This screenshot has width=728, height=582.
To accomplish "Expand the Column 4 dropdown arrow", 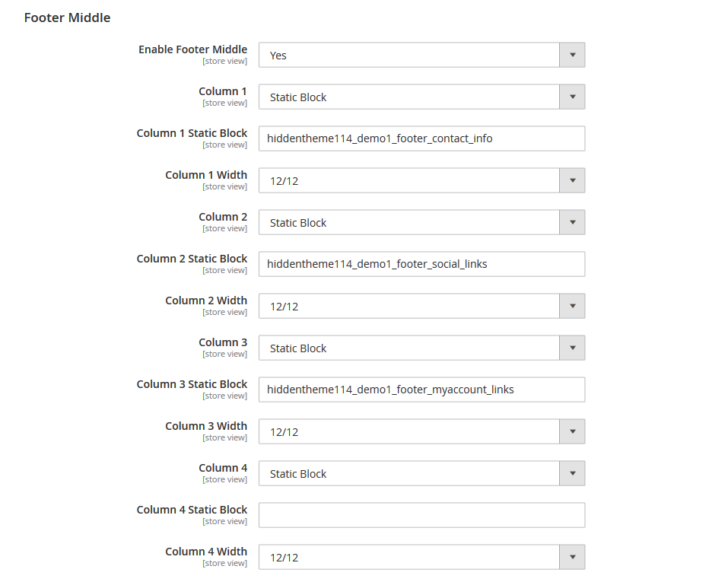I will pyautogui.click(x=572, y=473).
